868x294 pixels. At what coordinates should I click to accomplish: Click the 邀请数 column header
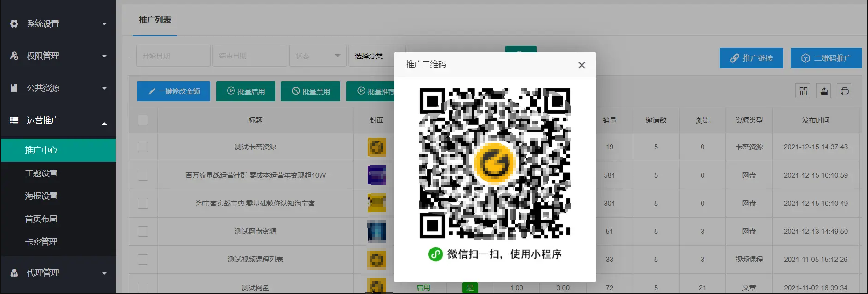(x=656, y=120)
